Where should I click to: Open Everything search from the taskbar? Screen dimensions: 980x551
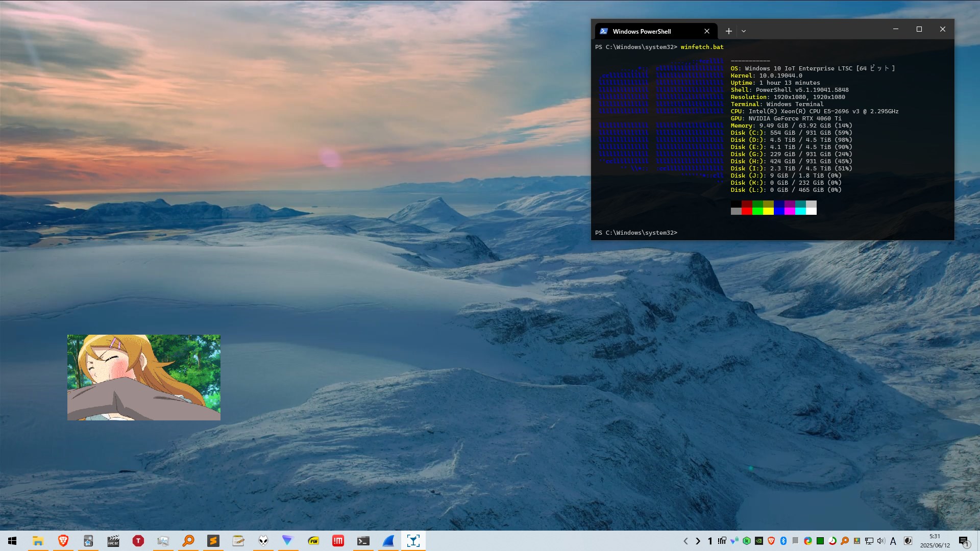(188, 541)
